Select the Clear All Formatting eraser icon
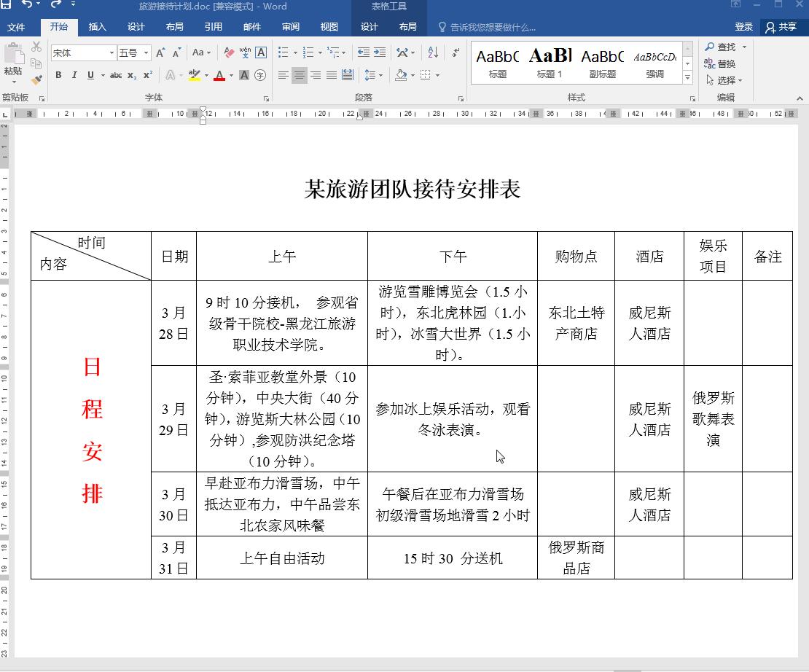809x672 pixels. coord(228,52)
